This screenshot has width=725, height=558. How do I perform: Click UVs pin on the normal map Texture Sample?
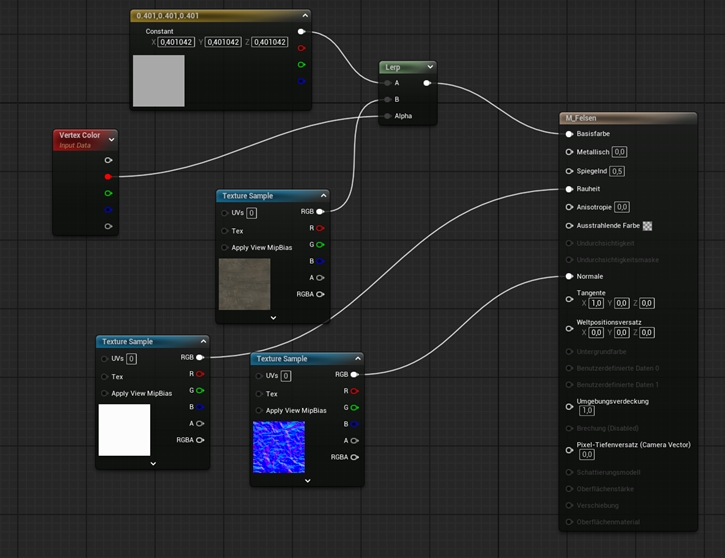click(259, 375)
